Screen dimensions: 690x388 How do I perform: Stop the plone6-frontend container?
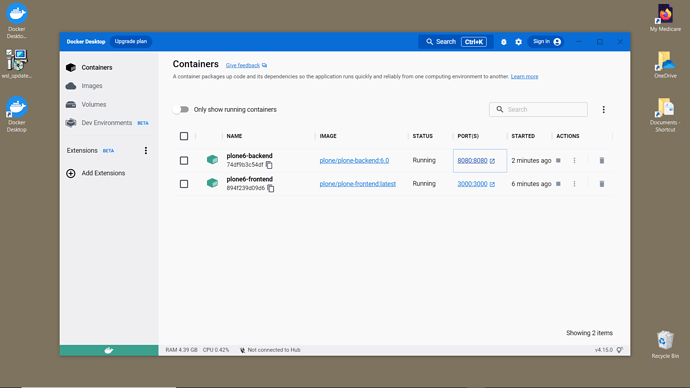558,184
